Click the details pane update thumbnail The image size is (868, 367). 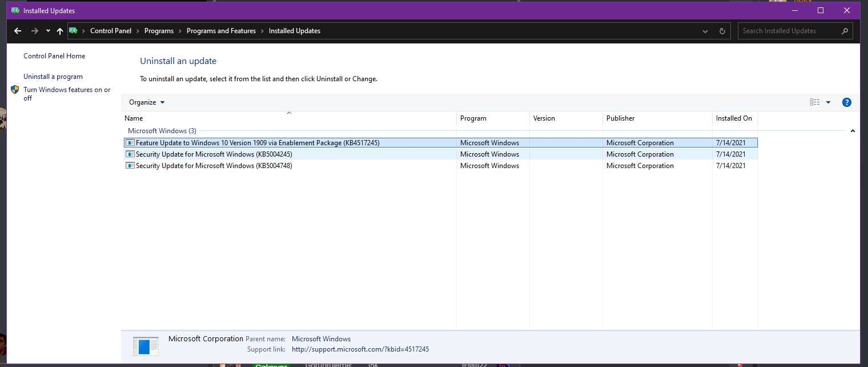(x=146, y=346)
